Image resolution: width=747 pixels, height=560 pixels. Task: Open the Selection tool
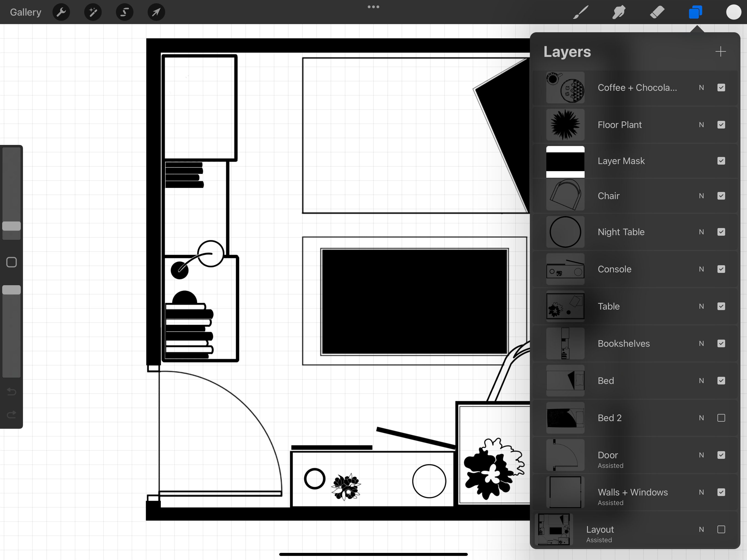124,12
